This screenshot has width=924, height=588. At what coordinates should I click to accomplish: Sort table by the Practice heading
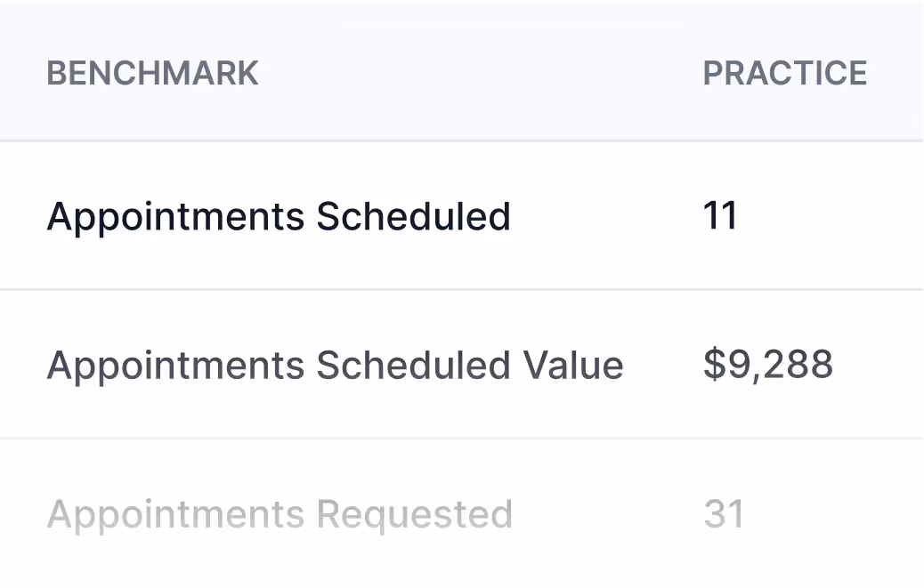click(784, 74)
